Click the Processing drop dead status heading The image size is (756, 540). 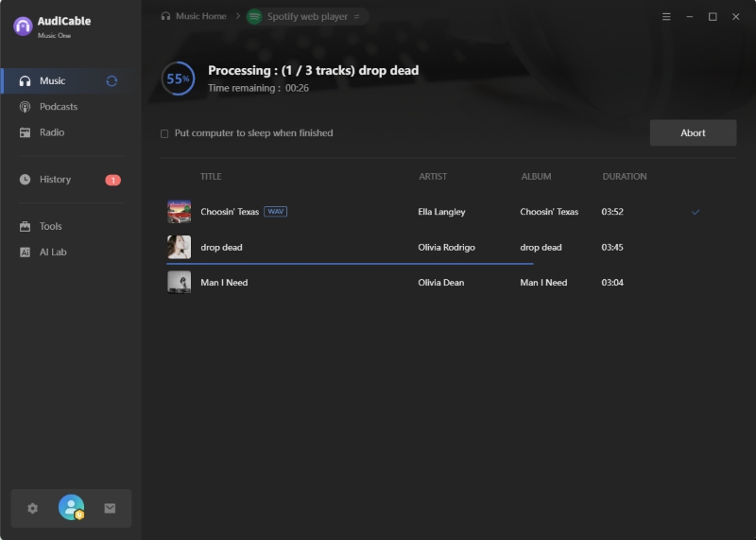coord(314,71)
